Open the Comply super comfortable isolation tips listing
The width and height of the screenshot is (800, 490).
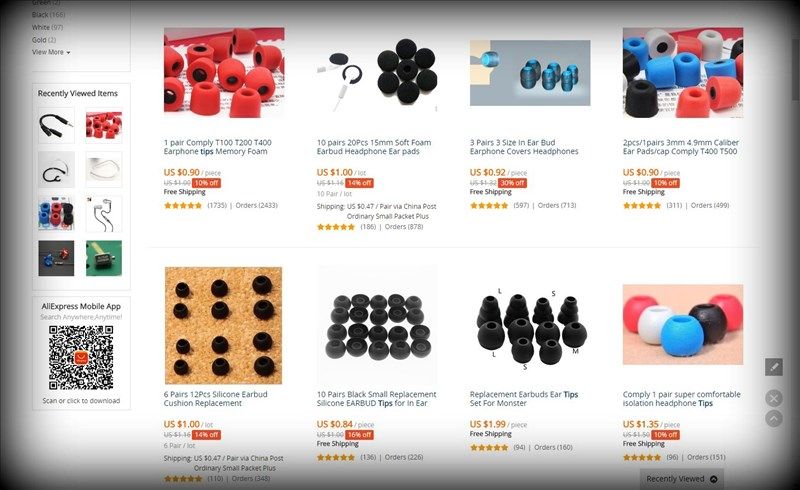coord(682,399)
